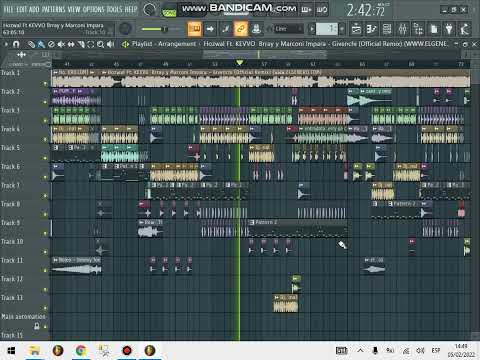
Task: Choose the Select marquee tool
Action: pos(91,44)
